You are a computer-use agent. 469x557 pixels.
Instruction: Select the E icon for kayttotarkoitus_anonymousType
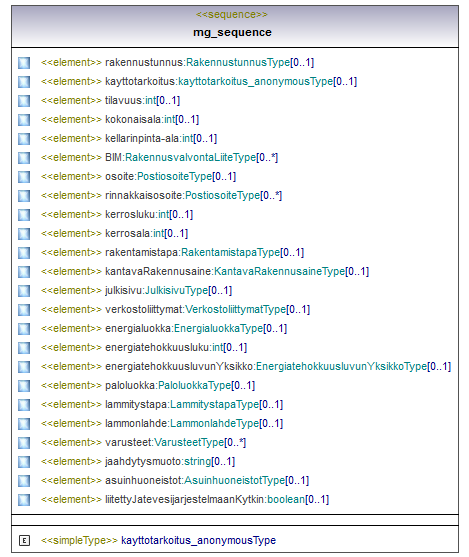click(x=24, y=541)
